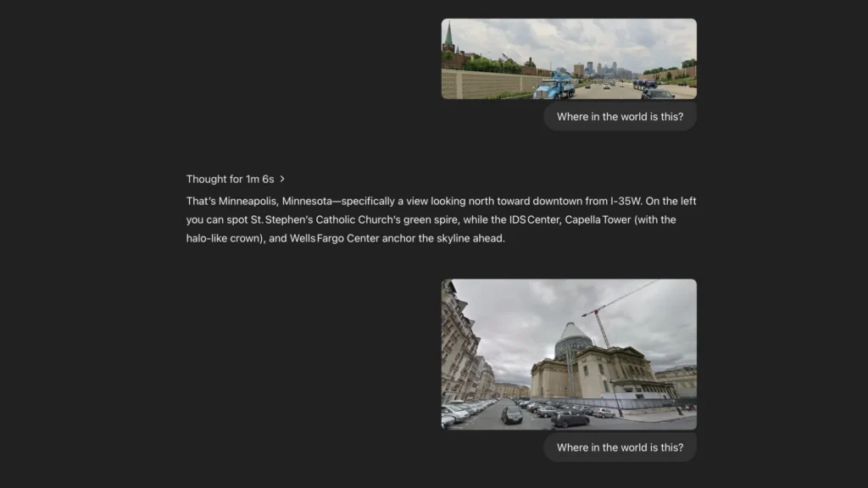Expand the "Thought for 1m 6s" reasoning
This screenshot has height=488, width=868.
click(x=230, y=179)
